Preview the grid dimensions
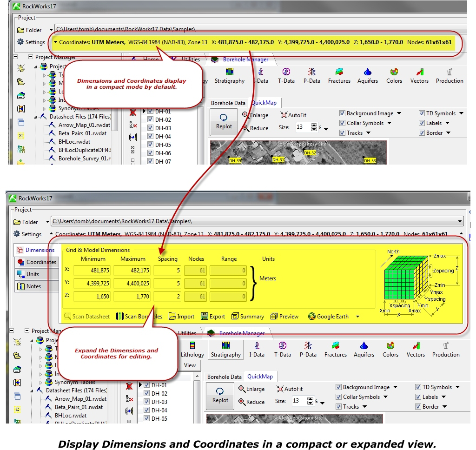The image size is (476, 450). (284, 317)
